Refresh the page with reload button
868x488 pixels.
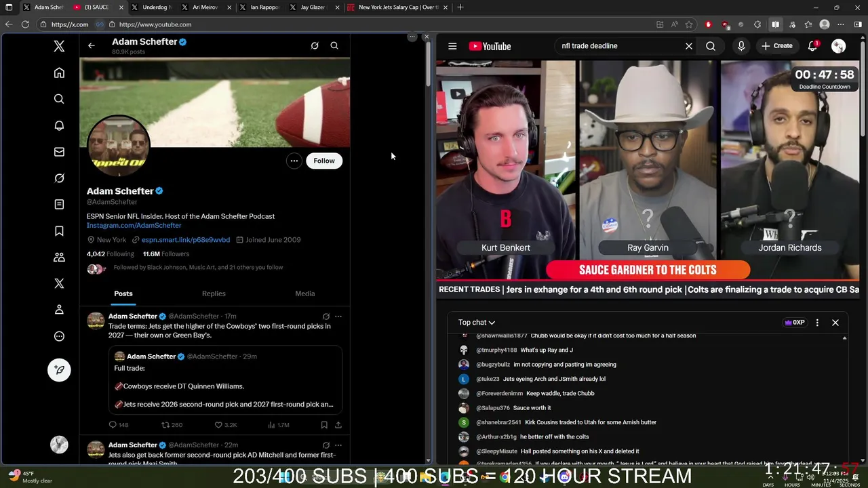click(25, 24)
